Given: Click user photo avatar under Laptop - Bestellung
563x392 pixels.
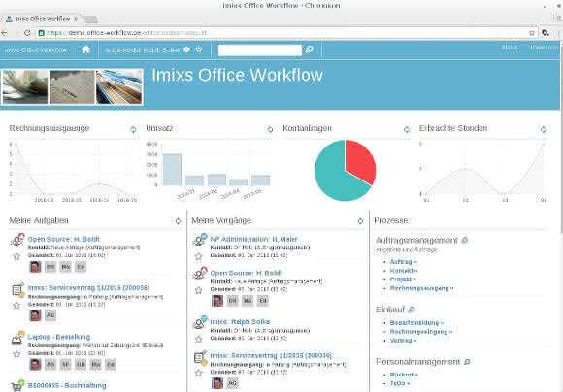Looking at the screenshot, I should 35,365.
